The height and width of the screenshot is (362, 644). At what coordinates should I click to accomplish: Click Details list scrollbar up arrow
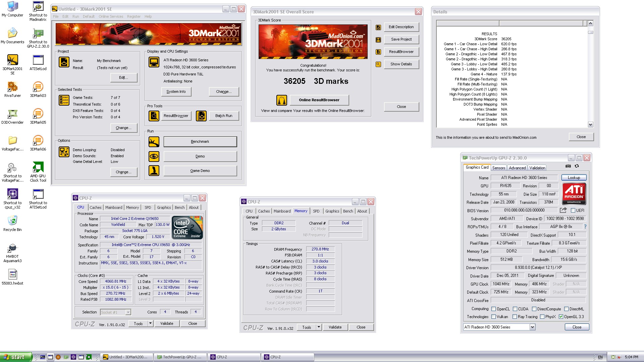(x=591, y=23)
